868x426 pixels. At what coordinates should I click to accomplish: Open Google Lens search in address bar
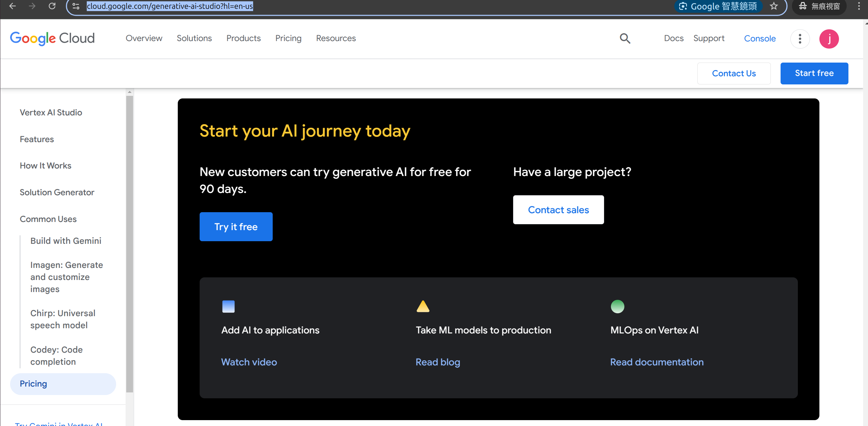click(718, 6)
